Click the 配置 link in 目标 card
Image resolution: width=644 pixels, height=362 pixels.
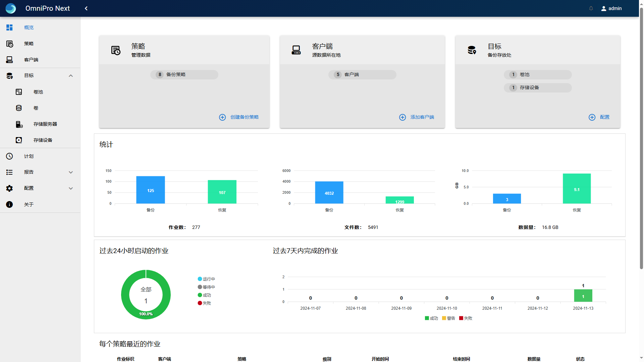click(604, 117)
